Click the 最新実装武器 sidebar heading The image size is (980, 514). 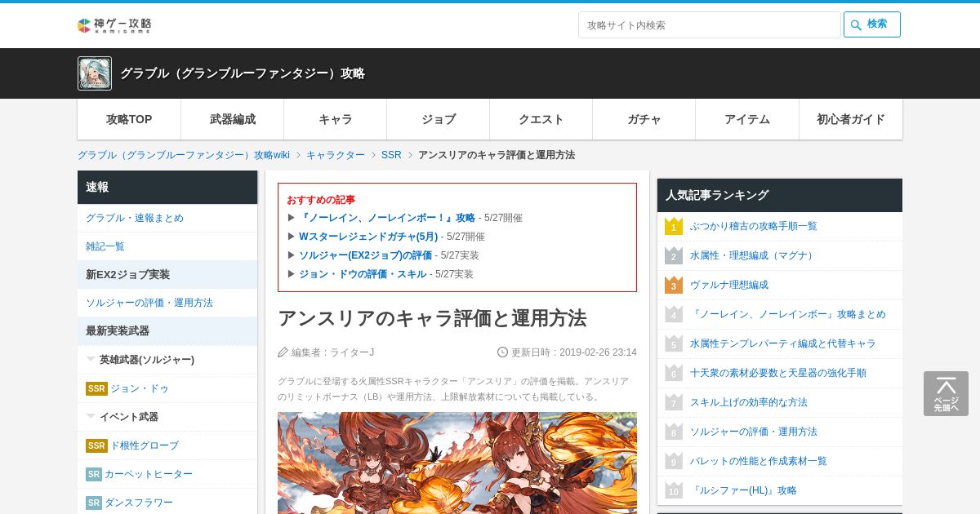167,331
